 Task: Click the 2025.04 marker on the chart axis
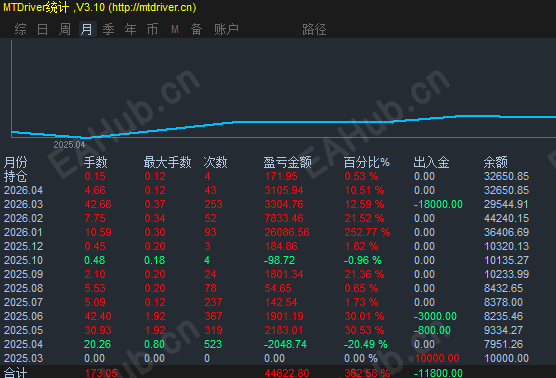click(x=69, y=145)
